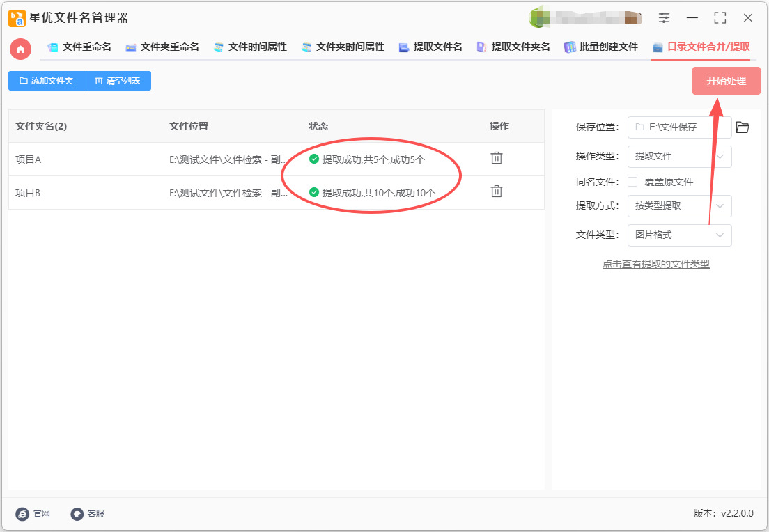The width and height of the screenshot is (769, 532).
Task: Click the red home icon
Action: (20, 49)
